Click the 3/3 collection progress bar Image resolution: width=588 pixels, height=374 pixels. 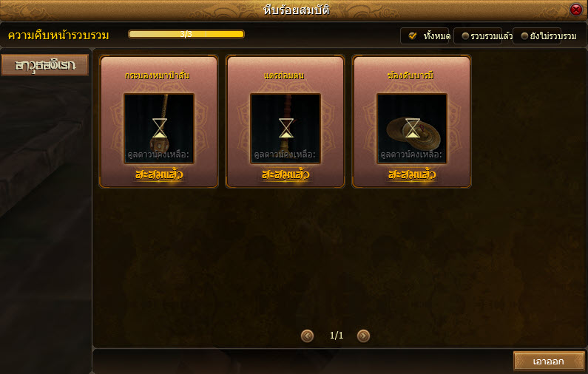(186, 34)
